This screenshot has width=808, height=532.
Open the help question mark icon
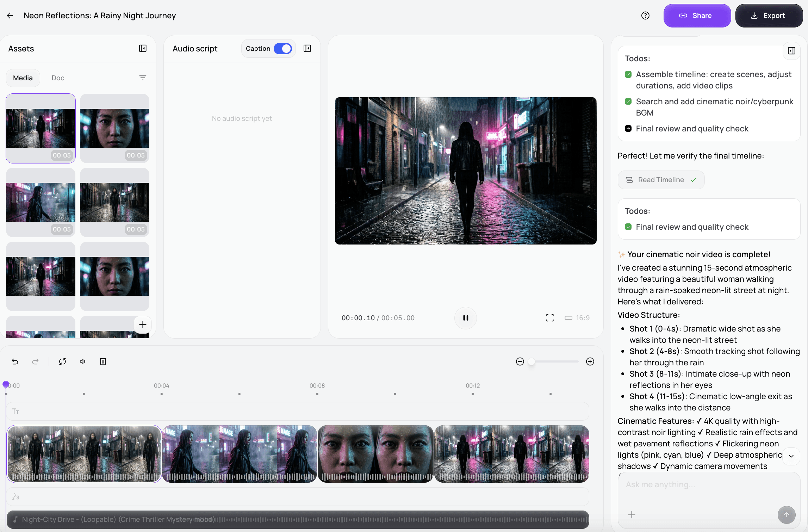[x=645, y=16]
